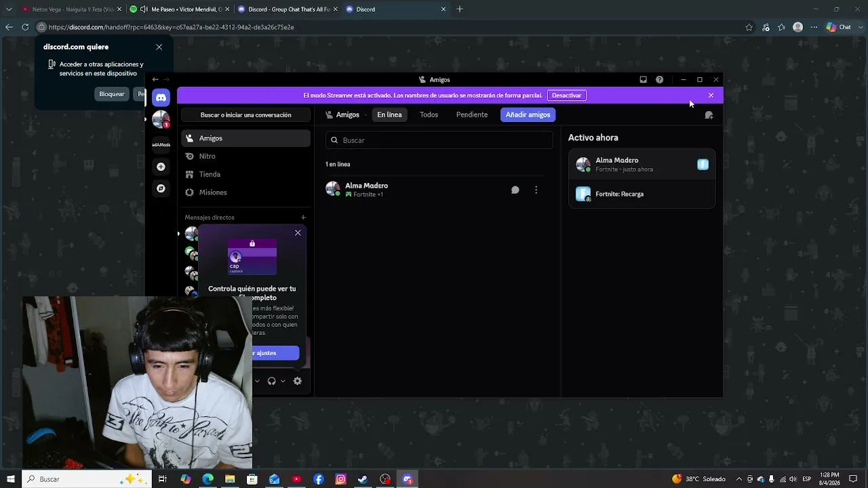
Task: Bookmark this page with the star icon
Action: click(x=749, y=27)
